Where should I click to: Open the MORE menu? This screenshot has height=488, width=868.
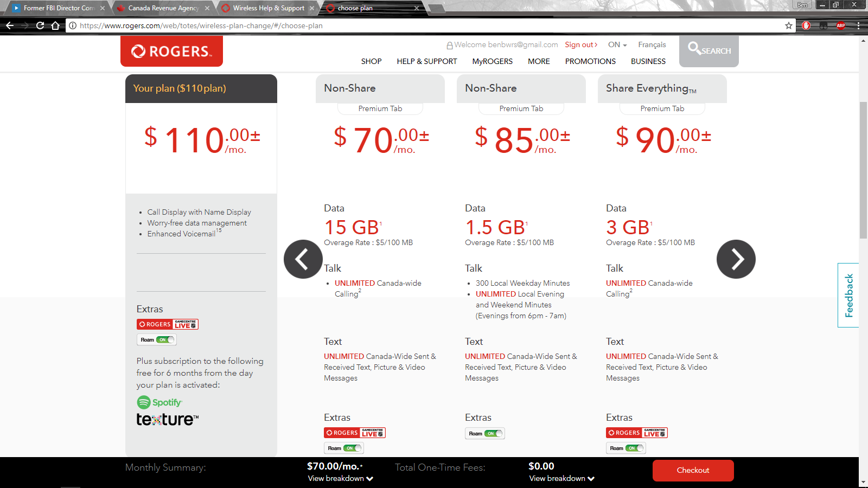539,61
